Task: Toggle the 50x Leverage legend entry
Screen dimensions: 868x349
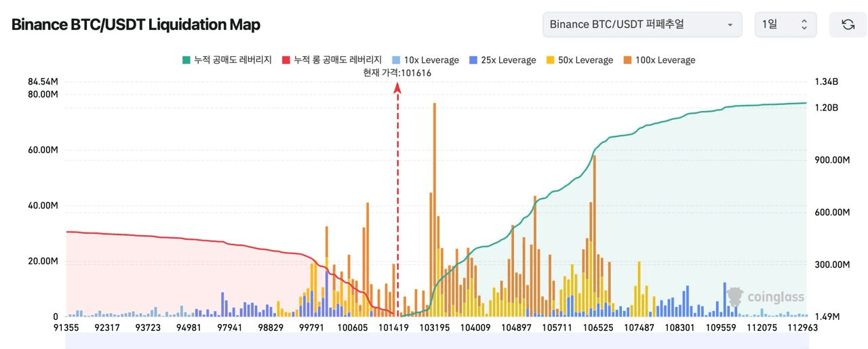Action: 579,60
